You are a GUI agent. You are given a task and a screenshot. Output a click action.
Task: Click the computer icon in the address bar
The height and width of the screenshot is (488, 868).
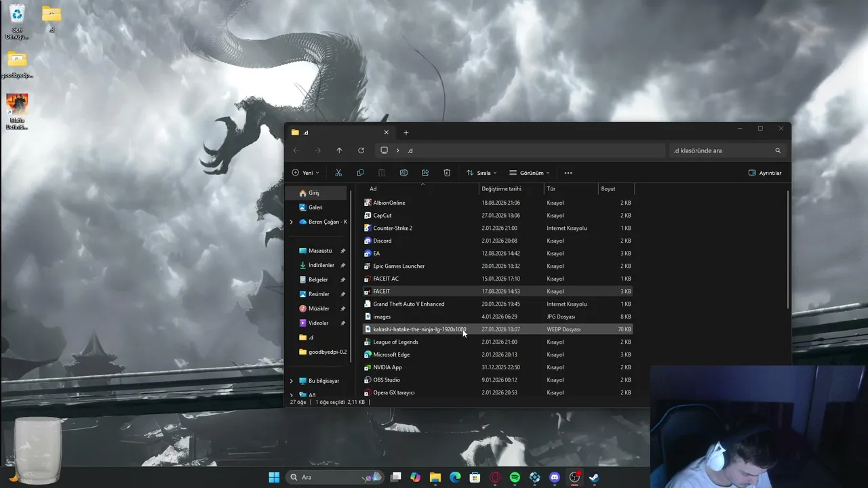tap(384, 150)
